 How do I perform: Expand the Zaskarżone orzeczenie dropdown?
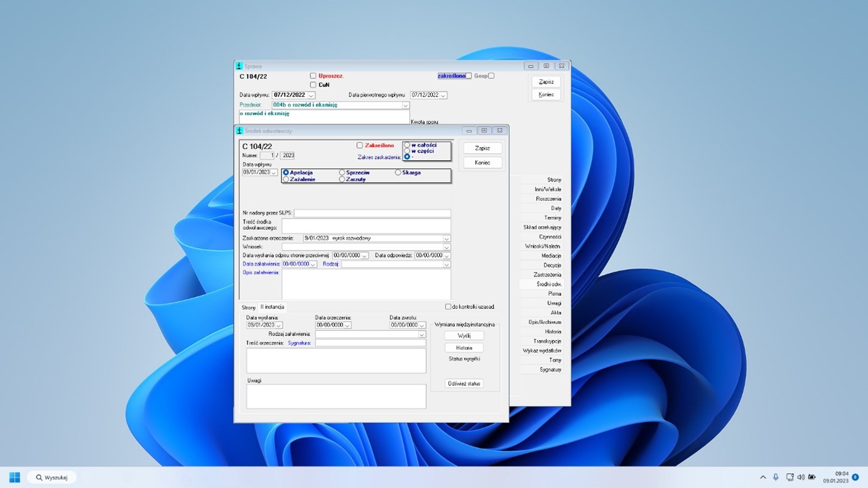447,239
